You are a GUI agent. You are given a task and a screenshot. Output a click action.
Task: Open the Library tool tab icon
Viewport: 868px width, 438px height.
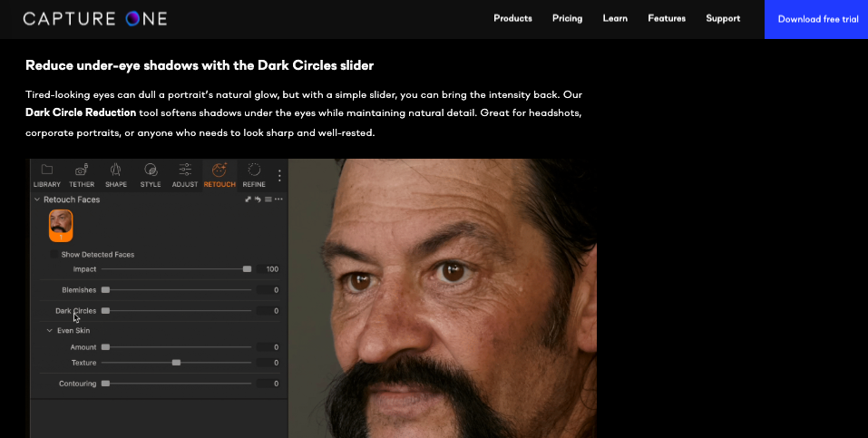tap(46, 170)
